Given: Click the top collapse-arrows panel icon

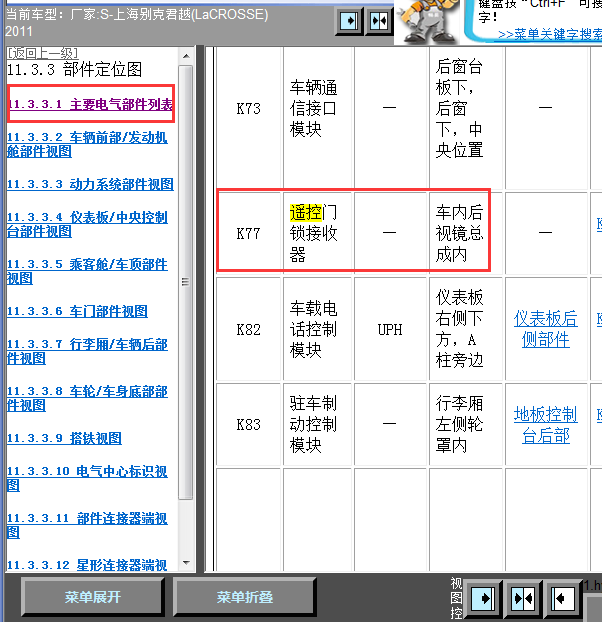Looking at the screenshot, I should pyautogui.click(x=379, y=21).
